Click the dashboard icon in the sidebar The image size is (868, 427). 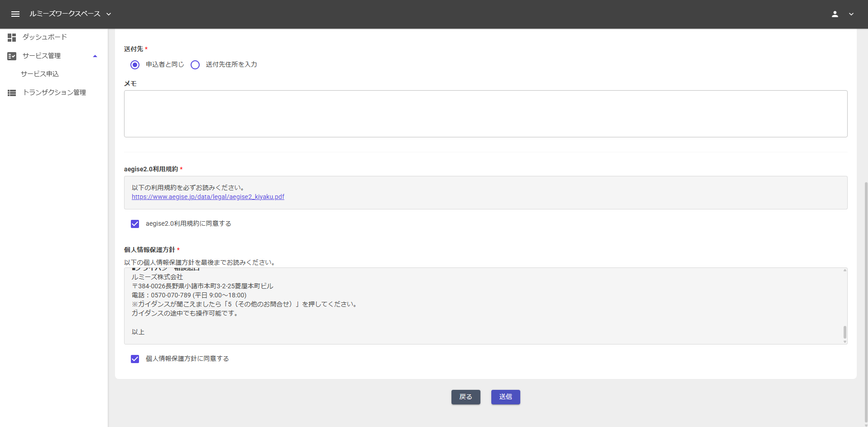(12, 37)
